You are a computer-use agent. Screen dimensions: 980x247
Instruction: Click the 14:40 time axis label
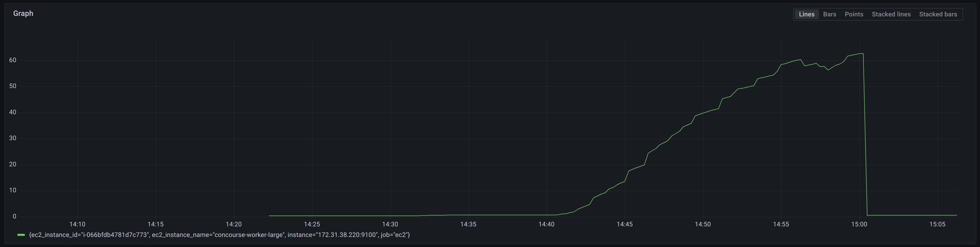point(547,224)
